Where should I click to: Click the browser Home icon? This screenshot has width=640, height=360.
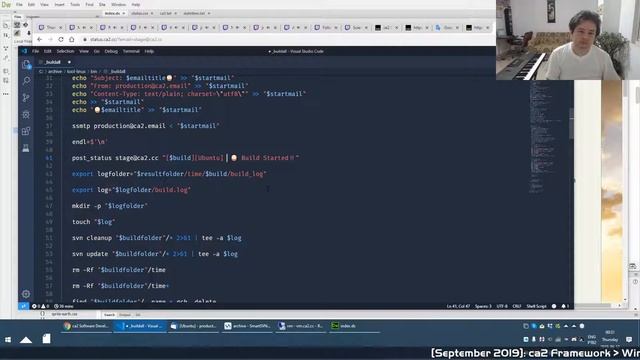click(71, 40)
